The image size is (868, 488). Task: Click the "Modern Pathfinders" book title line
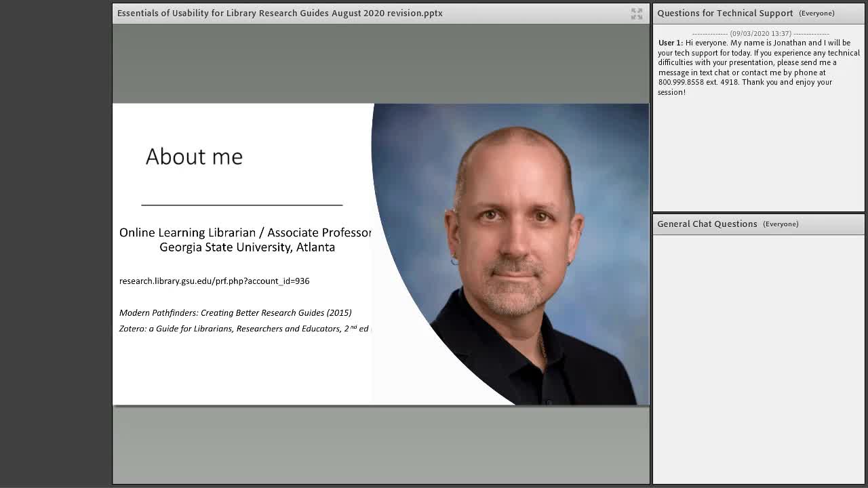coord(235,312)
